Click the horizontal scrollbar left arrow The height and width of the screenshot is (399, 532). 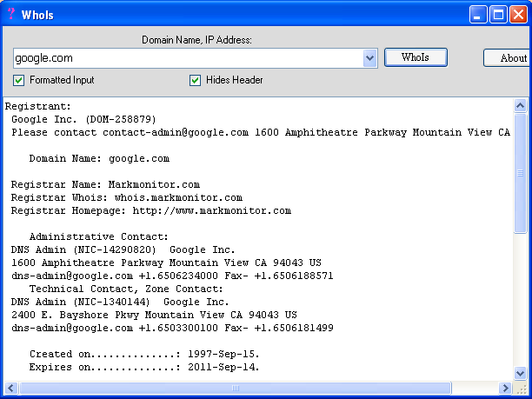tap(10, 388)
